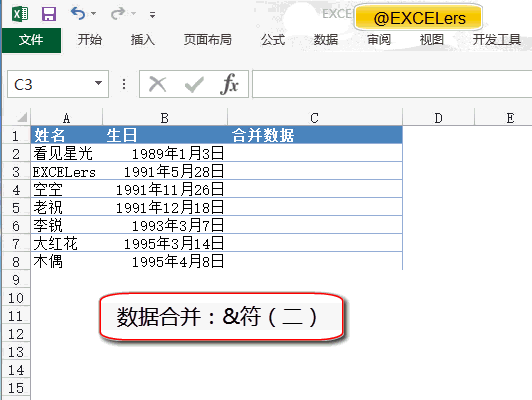Cancel formula entry with X icon
The height and width of the screenshot is (400, 532).
158,84
